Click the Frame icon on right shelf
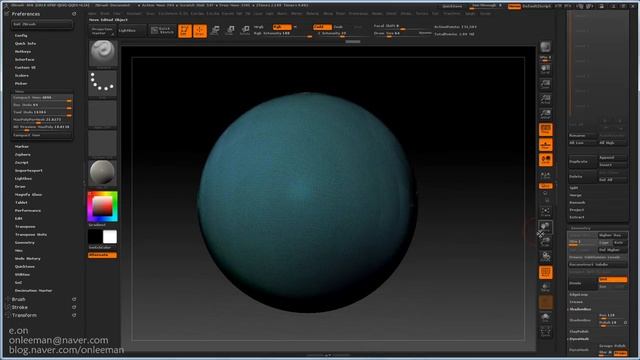The image size is (640, 360). coord(545,212)
